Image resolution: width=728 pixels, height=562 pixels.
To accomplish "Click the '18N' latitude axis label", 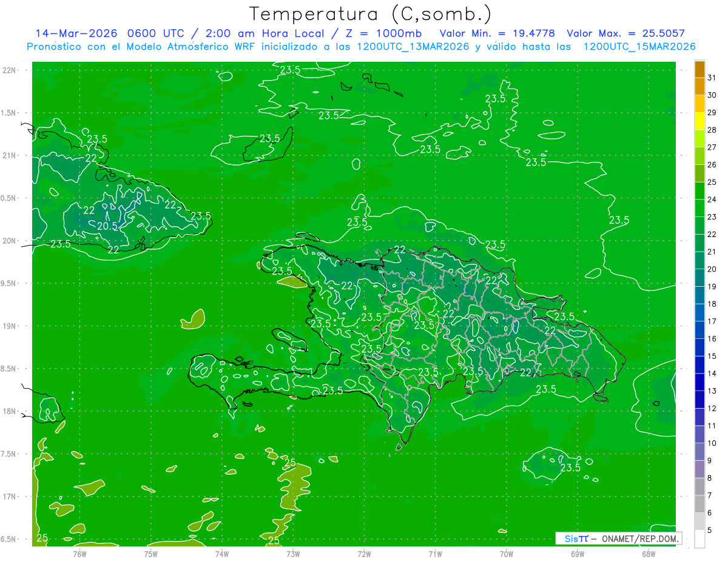I will (x=9, y=411).
